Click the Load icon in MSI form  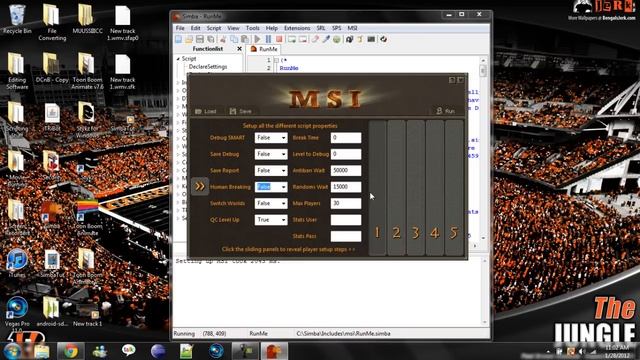coord(206,111)
